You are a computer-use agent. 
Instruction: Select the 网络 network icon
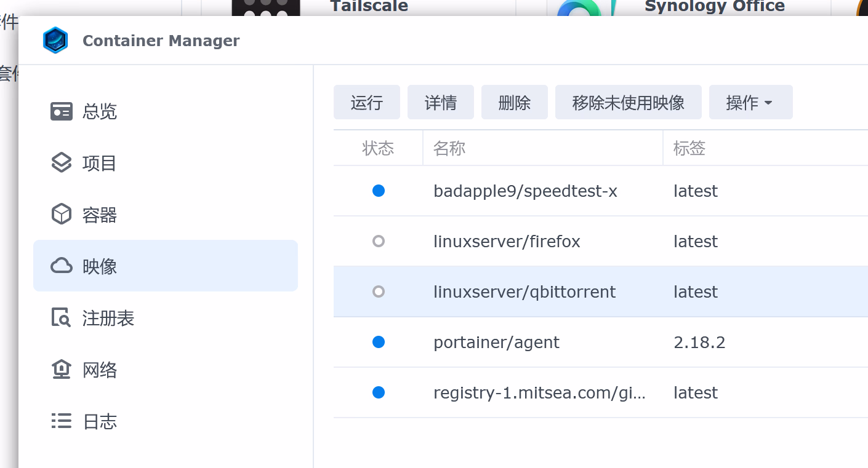61,370
